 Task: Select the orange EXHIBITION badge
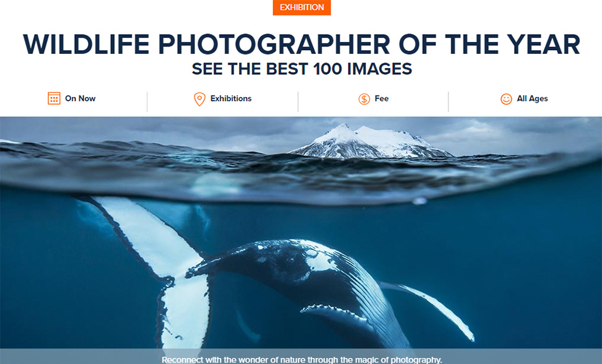click(x=302, y=7)
